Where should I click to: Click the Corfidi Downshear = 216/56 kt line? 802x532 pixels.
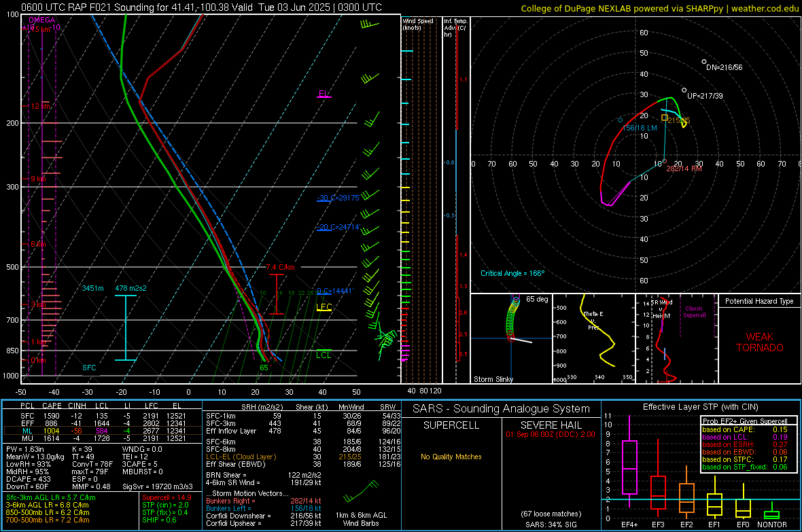tap(263, 516)
